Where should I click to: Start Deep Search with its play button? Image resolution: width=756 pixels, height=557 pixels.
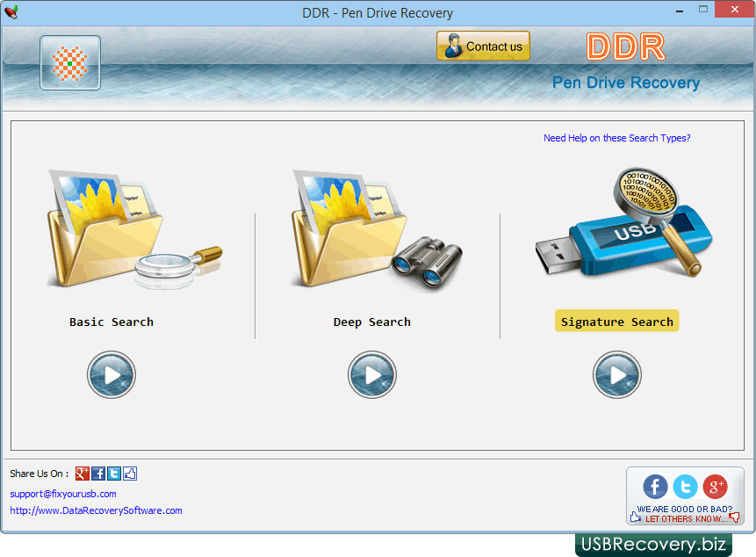(372, 375)
